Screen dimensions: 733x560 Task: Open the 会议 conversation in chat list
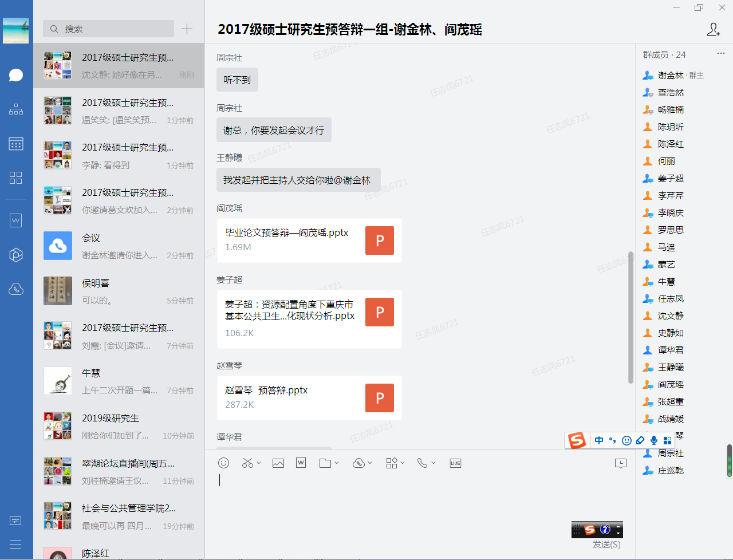[119, 246]
